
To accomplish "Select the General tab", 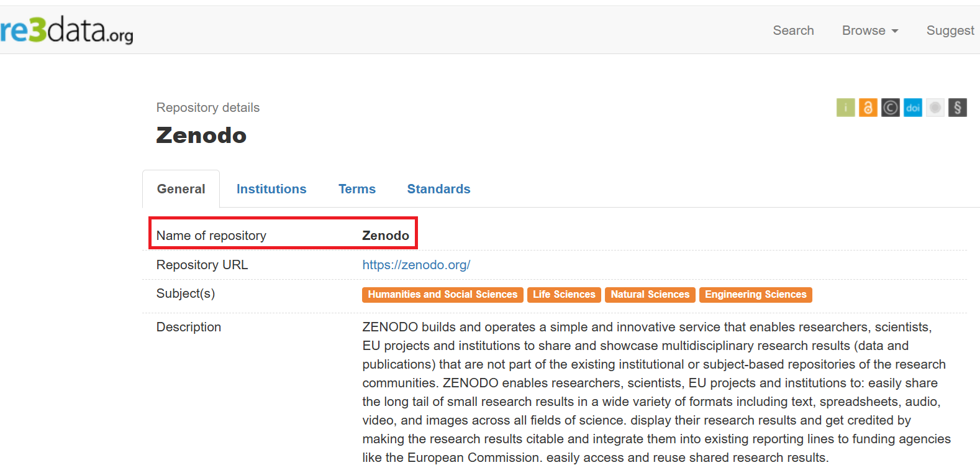I will point(181,189).
